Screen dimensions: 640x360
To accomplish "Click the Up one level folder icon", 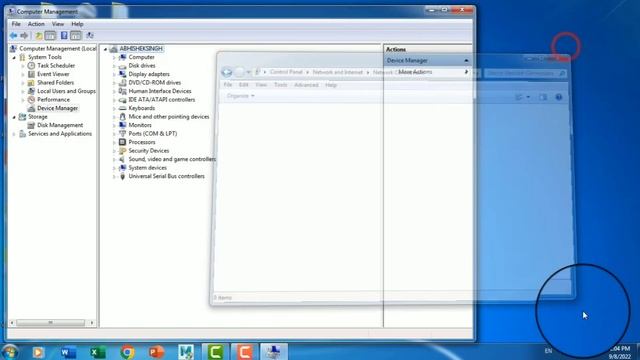I will click(x=38, y=36).
